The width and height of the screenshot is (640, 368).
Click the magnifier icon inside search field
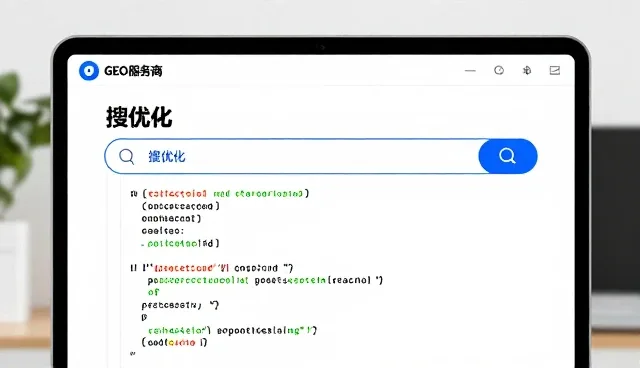(127, 156)
